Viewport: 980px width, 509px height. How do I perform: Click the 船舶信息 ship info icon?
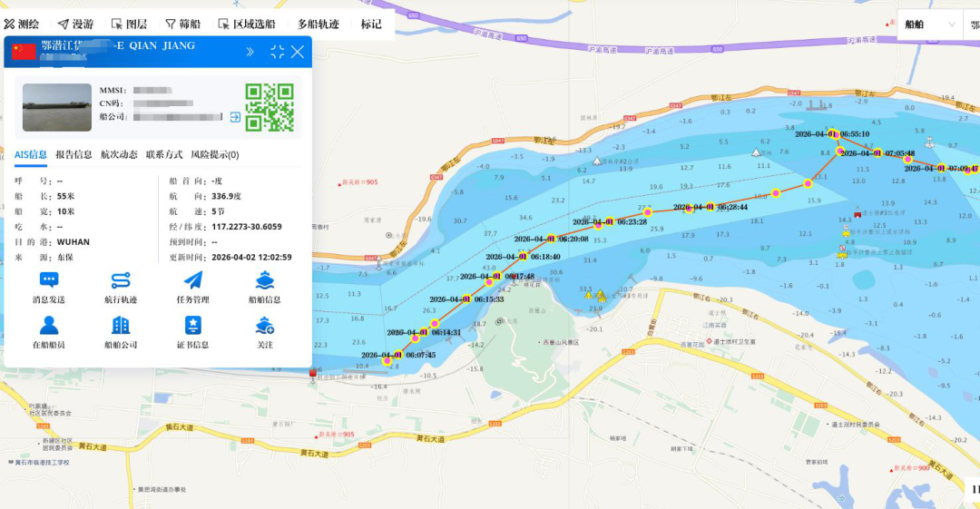[265, 281]
